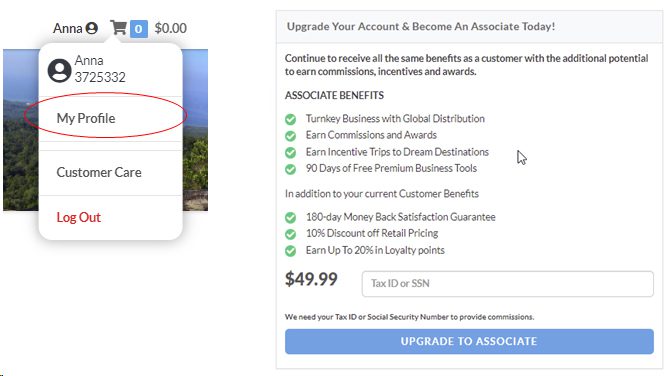
Task: Click the blue cart count badge
Action: coord(138,29)
